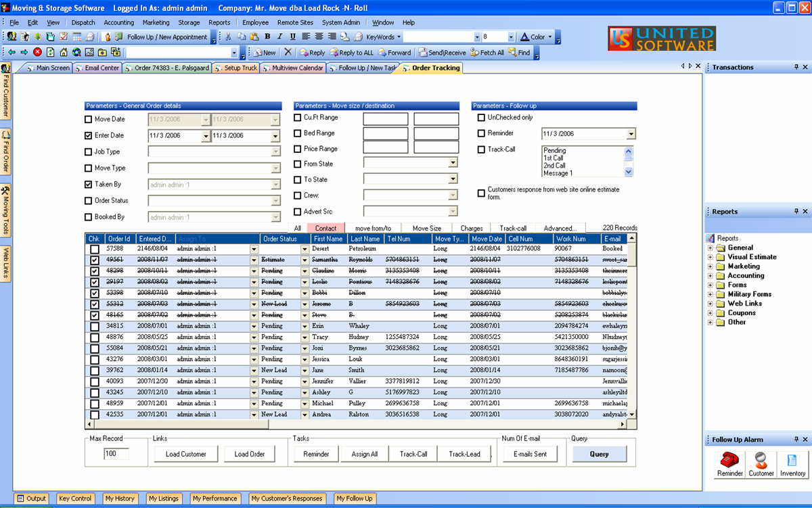812x508 pixels.
Task: Enable the Move Date checkbox
Action: (89, 120)
